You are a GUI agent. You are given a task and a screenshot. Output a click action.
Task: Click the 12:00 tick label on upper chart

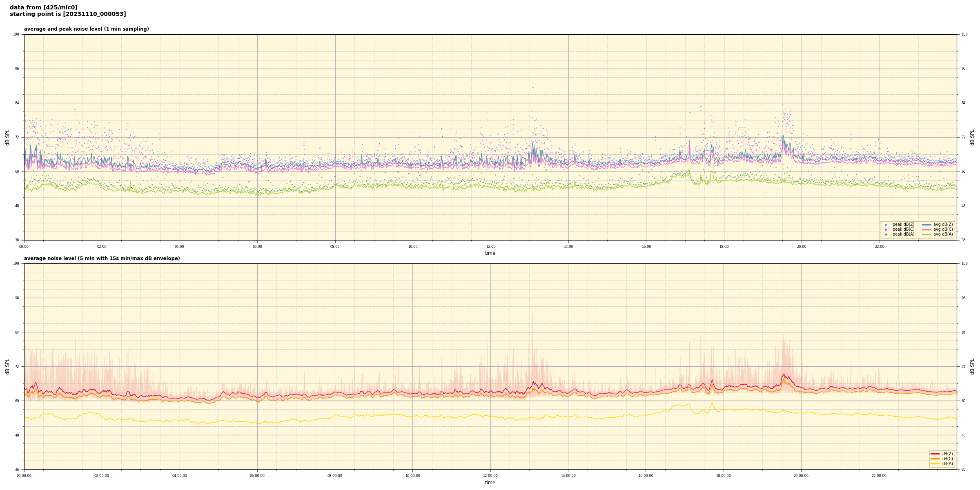(490, 247)
